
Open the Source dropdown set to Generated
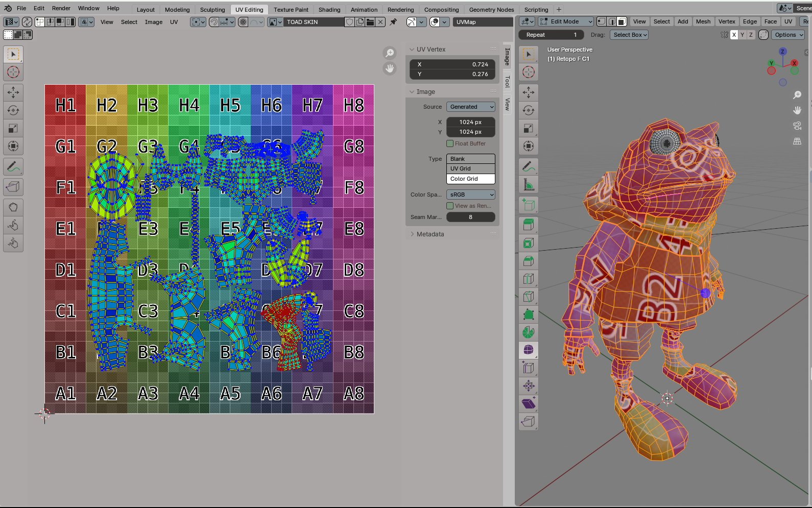coord(470,107)
